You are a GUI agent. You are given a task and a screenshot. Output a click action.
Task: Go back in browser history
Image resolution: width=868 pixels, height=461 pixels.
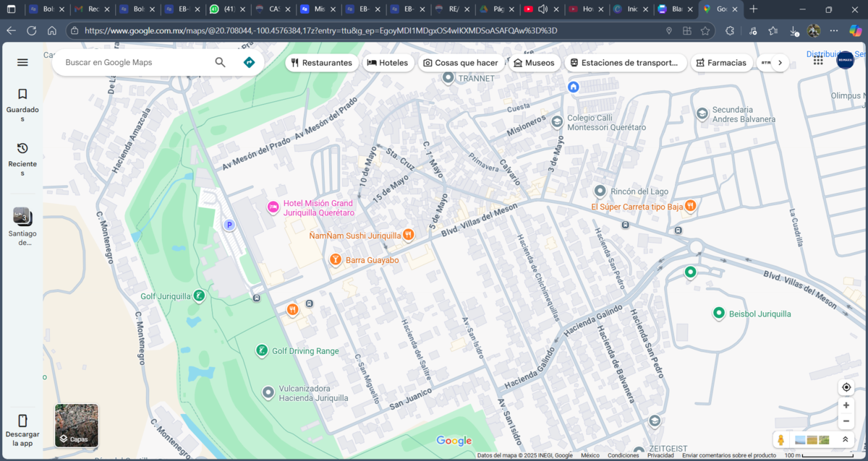[11, 31]
